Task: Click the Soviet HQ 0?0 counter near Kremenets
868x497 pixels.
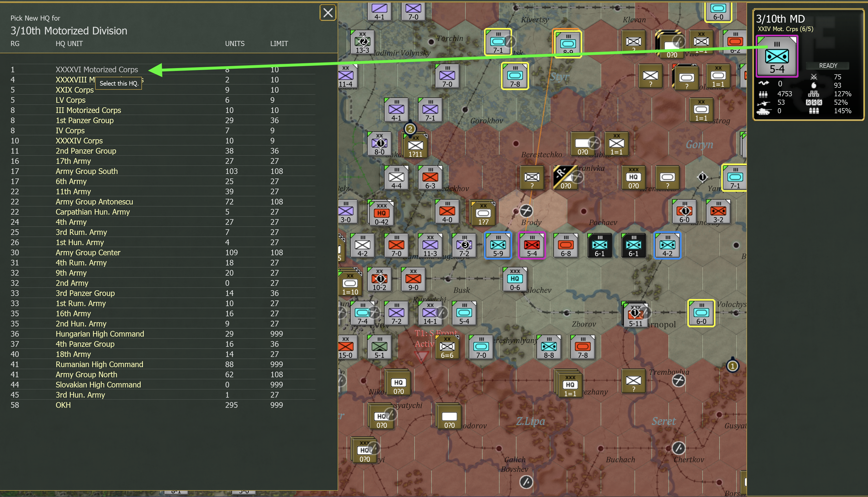Action: (x=633, y=178)
